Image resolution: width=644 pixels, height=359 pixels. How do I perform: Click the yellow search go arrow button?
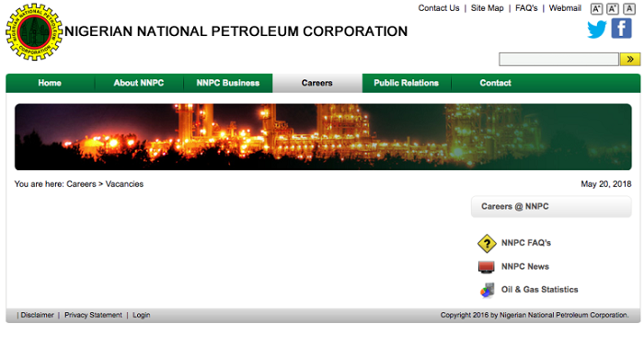[630, 59]
